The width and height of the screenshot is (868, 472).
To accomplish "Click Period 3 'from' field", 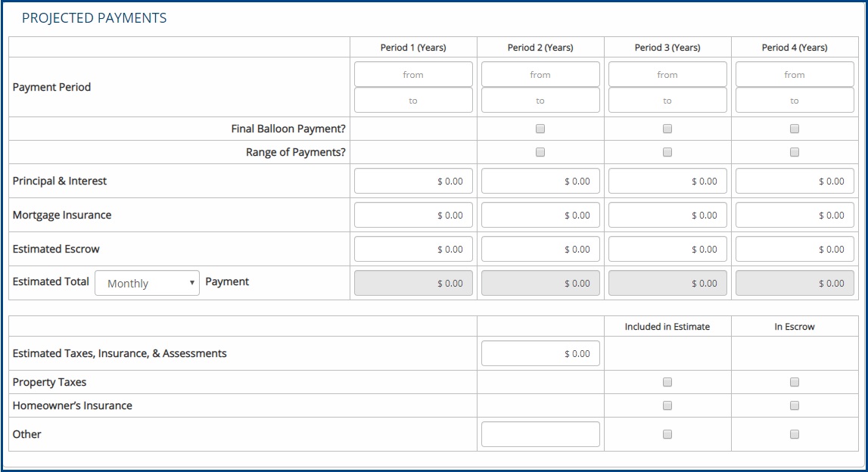I will (x=667, y=74).
